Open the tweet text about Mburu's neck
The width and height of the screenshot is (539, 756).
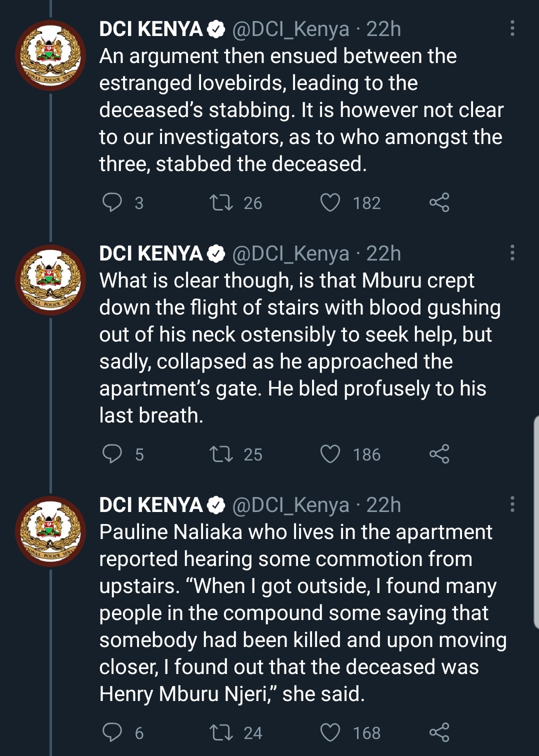tap(300, 348)
